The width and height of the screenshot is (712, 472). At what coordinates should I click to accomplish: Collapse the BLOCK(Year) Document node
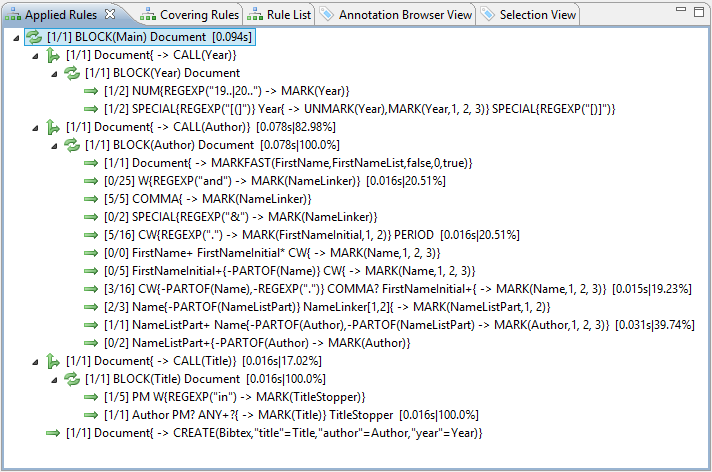[54, 74]
